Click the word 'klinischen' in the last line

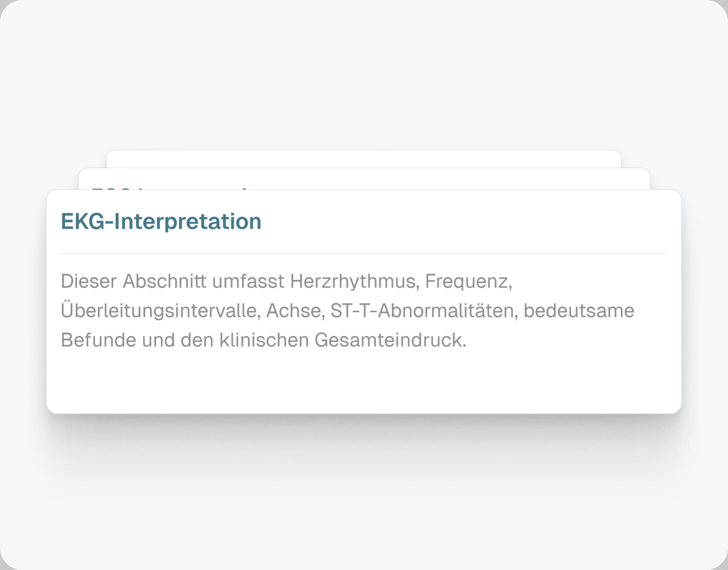pos(264,340)
